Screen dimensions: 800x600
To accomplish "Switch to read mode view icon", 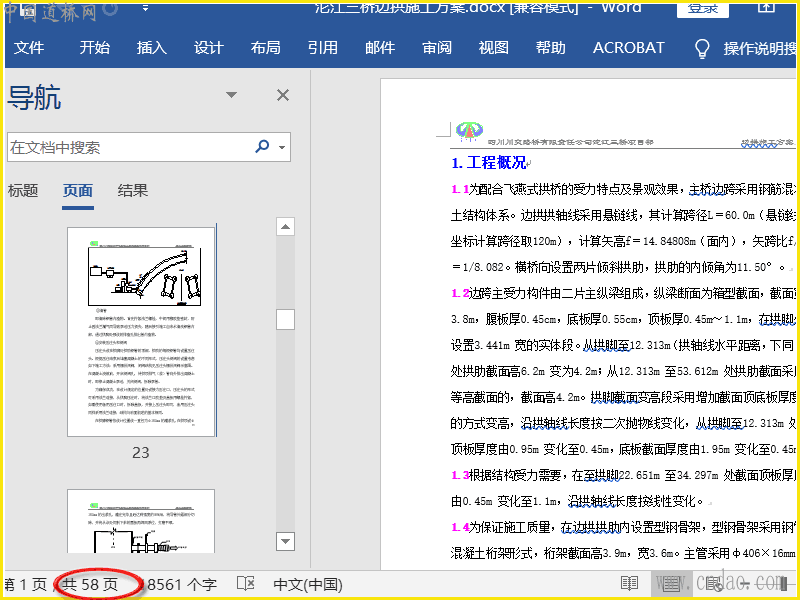I will click(630, 583).
